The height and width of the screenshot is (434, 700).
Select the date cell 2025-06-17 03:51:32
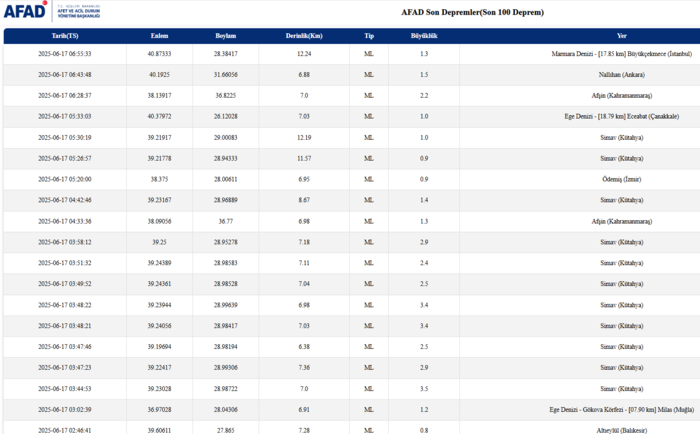[x=65, y=263]
